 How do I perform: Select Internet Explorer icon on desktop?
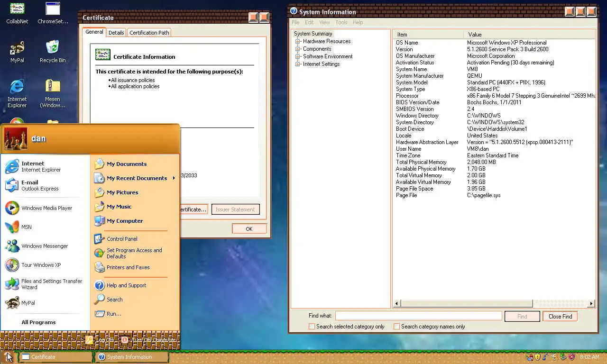click(x=17, y=93)
